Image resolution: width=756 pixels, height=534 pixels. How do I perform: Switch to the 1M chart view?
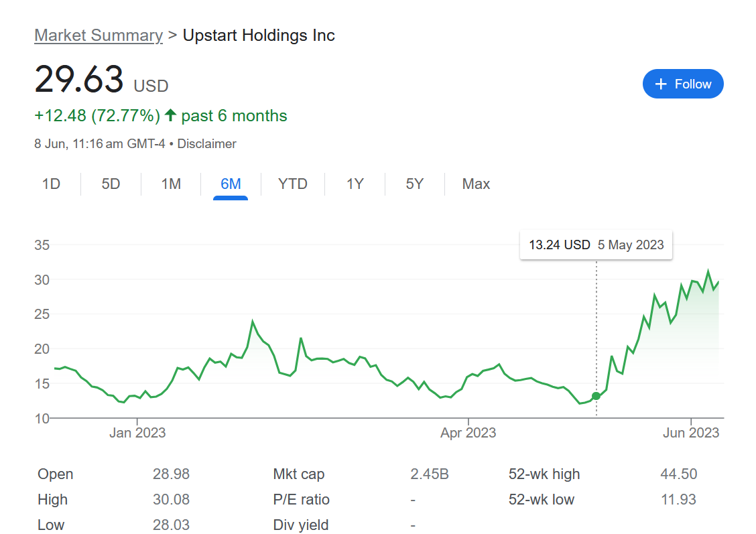coord(171,184)
